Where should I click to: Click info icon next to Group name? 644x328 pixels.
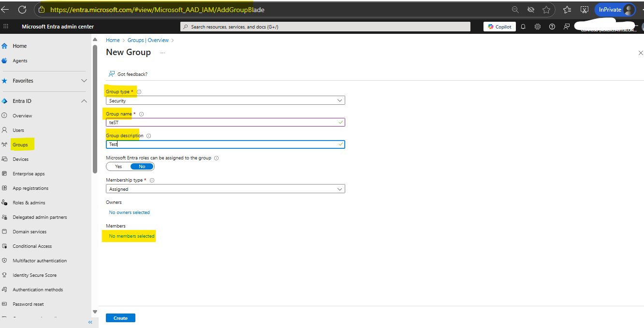point(142,114)
